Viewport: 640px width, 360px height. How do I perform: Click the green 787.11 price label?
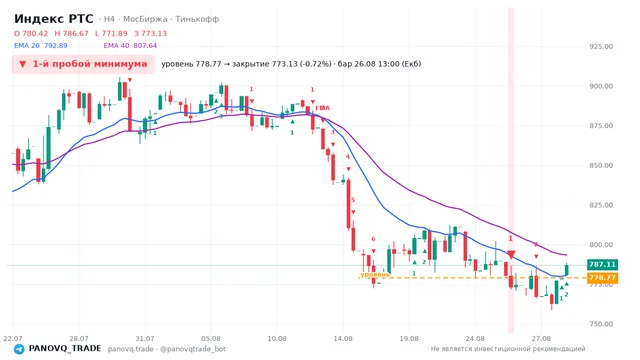point(602,264)
